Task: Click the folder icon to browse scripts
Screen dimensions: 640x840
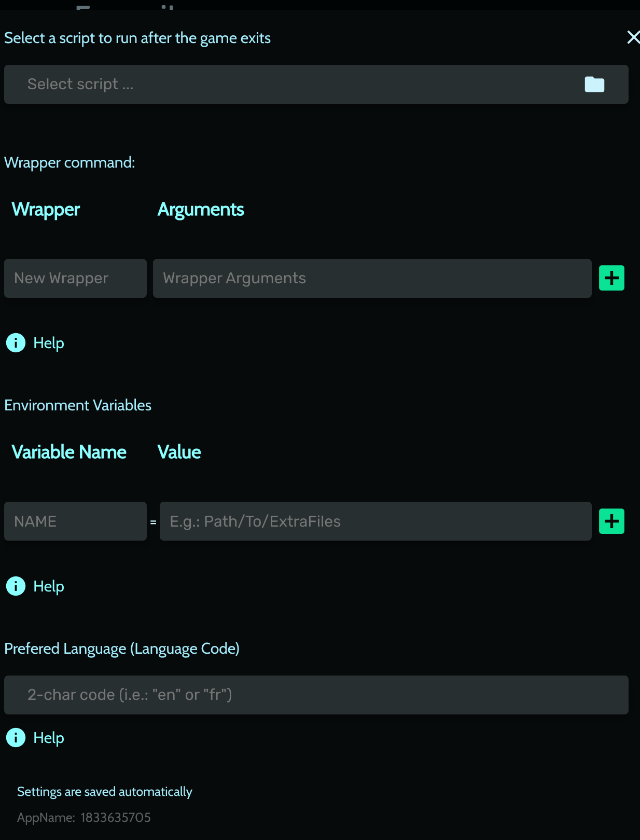Action: (594, 85)
